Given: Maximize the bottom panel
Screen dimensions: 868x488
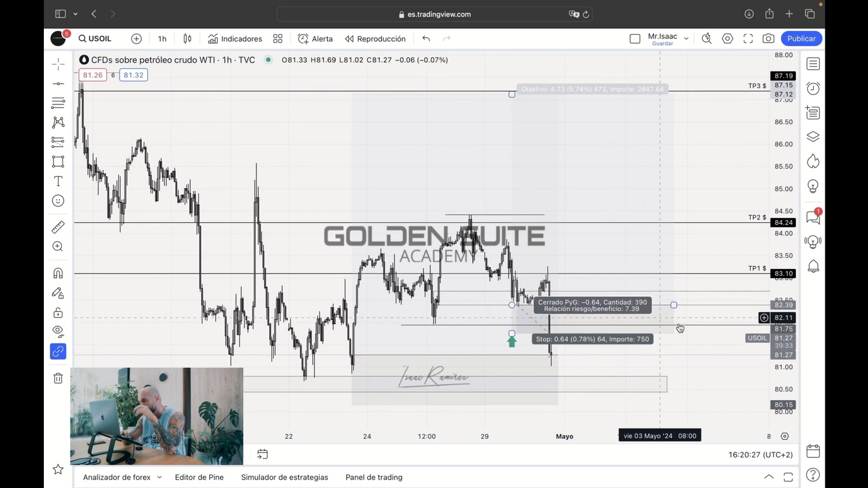Looking at the screenshot, I should [788, 477].
